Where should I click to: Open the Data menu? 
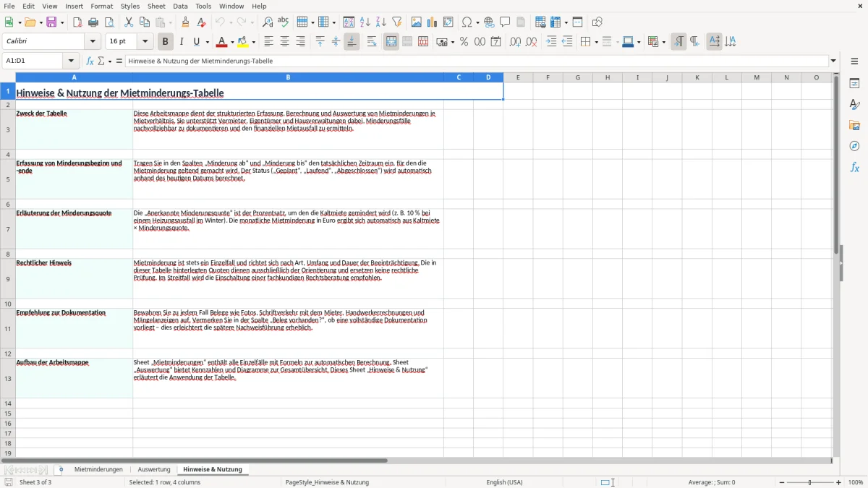coord(181,6)
